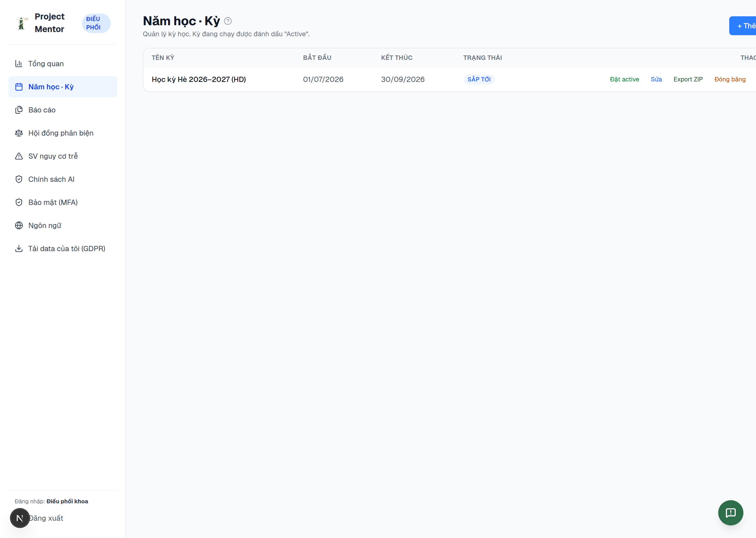Open Chính sách AI page
This screenshot has width=756, height=538.
click(x=62, y=179)
